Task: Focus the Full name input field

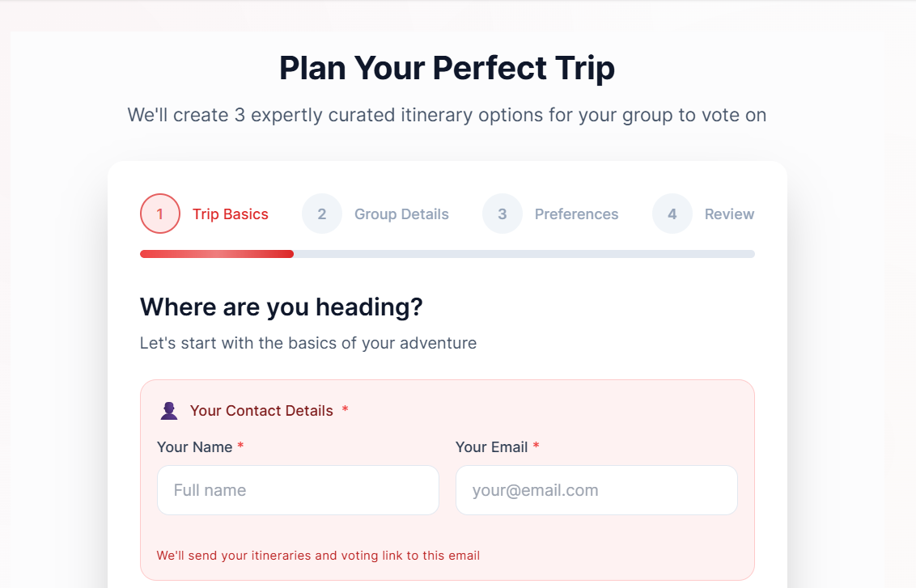Action: [x=298, y=490]
